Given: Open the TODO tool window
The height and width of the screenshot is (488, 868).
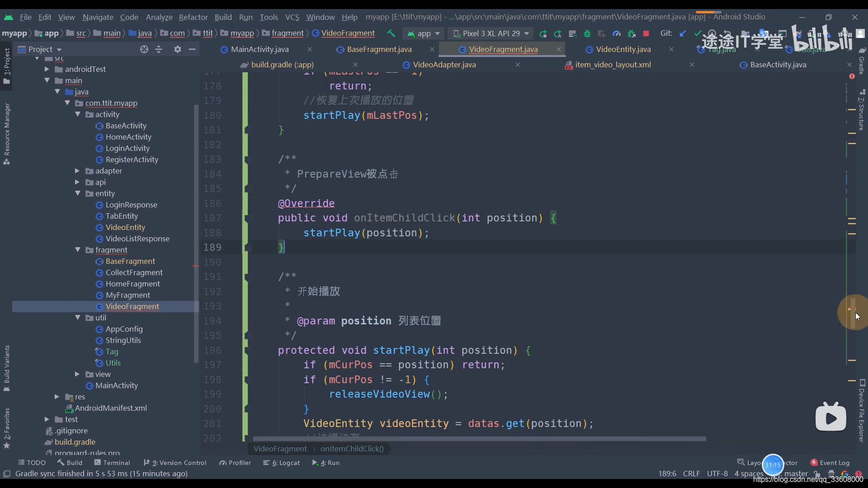Looking at the screenshot, I should [32, 463].
